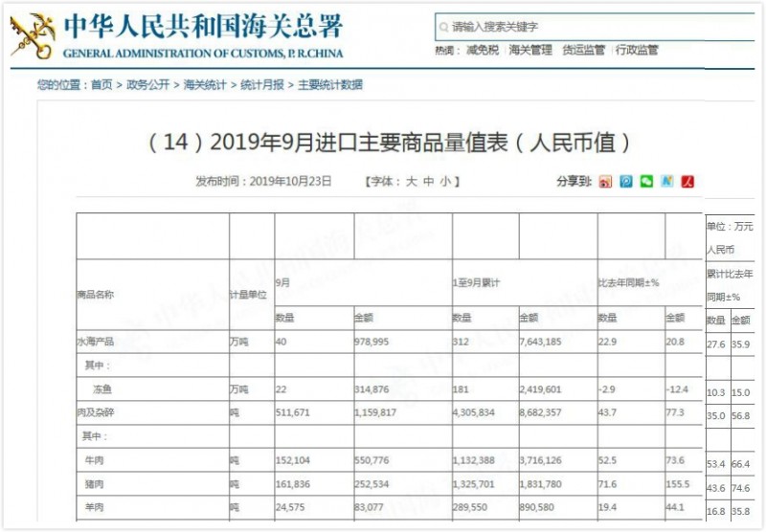
Task: Open 主要统计数据 breadcrumb link
Action: coord(330,85)
